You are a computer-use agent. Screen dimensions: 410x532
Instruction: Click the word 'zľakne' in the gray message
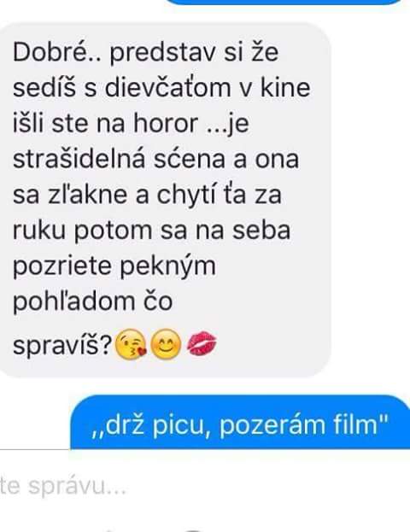coord(87,194)
